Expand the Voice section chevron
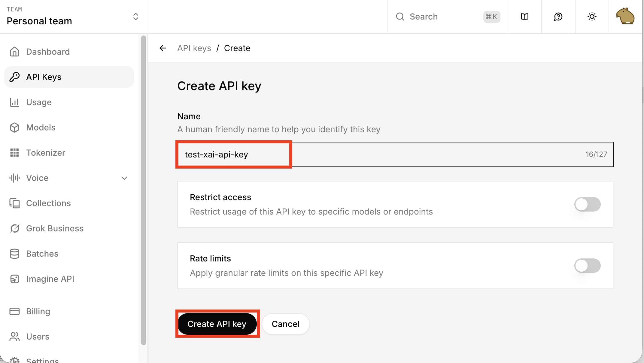 tap(124, 178)
